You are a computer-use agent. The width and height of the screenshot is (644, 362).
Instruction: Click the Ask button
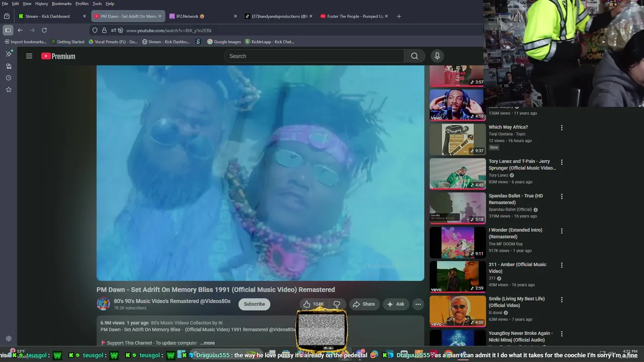pyautogui.click(x=395, y=304)
